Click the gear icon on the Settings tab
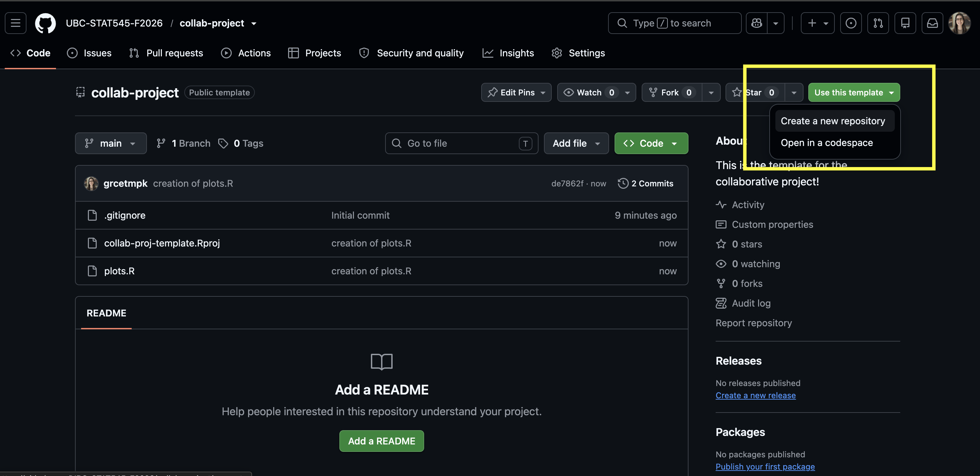This screenshot has width=980, height=476. pos(557,53)
